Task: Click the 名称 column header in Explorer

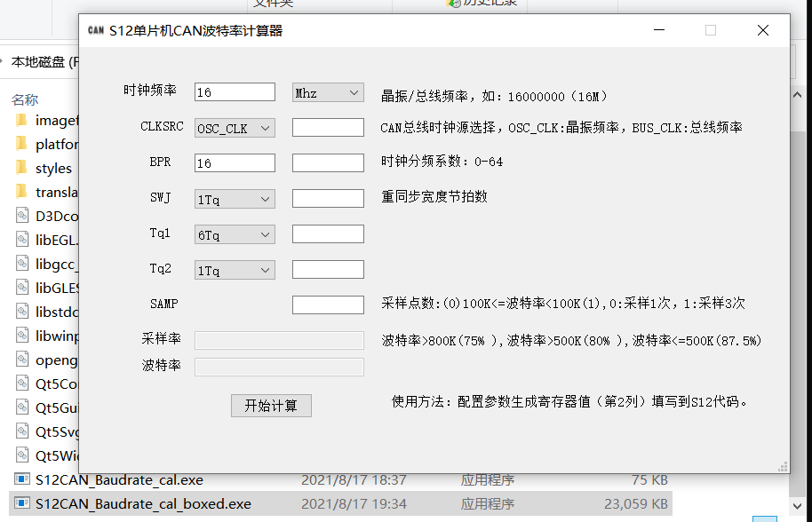Action: coord(24,99)
